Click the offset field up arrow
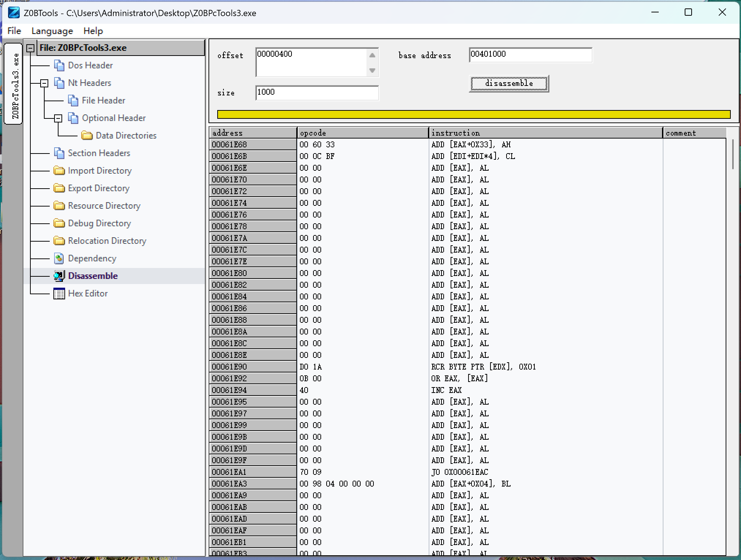Viewport: 741px width, 560px height. [x=372, y=56]
